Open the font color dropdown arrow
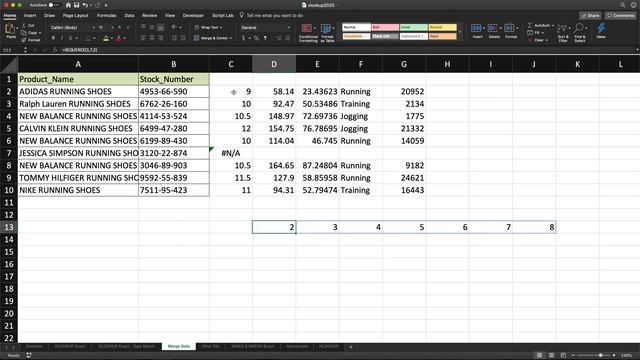This screenshot has width=640, height=360. 124,38
